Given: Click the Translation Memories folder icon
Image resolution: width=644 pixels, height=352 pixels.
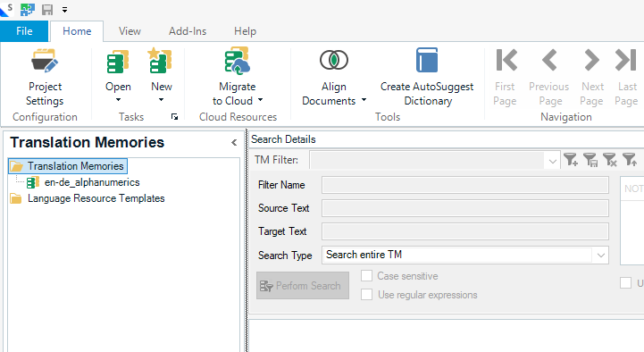Looking at the screenshot, I should [x=17, y=166].
